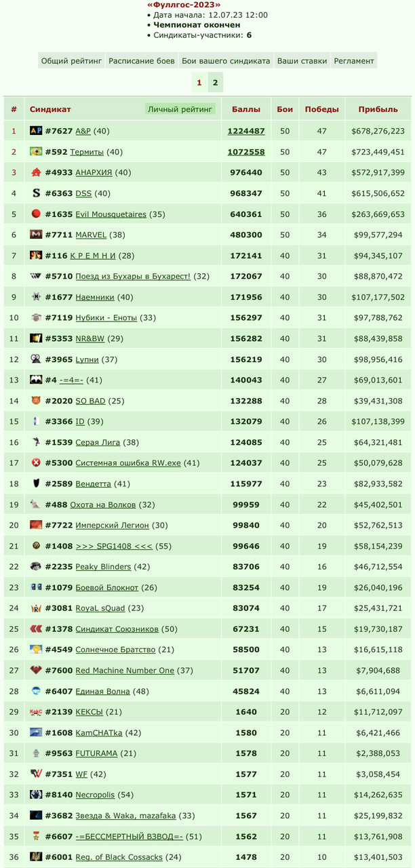Image resolution: width=415 pixels, height=868 pixels.
Task: Click the Red Machine Number One emblem
Action: (x=36, y=671)
